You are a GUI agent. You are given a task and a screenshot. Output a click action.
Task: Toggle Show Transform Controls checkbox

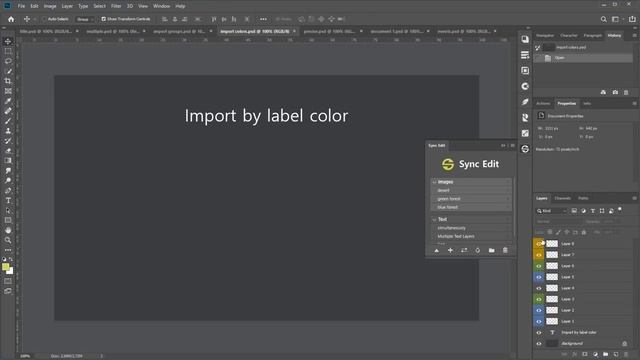(x=103, y=19)
